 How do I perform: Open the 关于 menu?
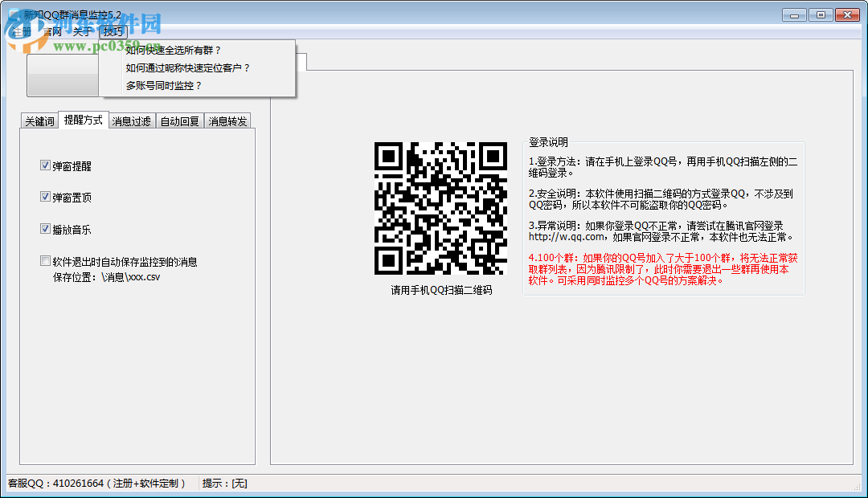tap(83, 32)
